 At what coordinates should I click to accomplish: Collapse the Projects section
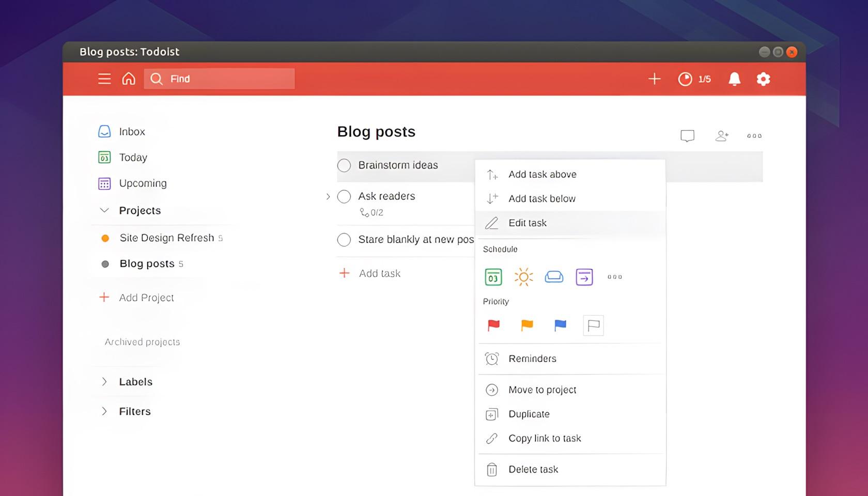[x=104, y=210]
